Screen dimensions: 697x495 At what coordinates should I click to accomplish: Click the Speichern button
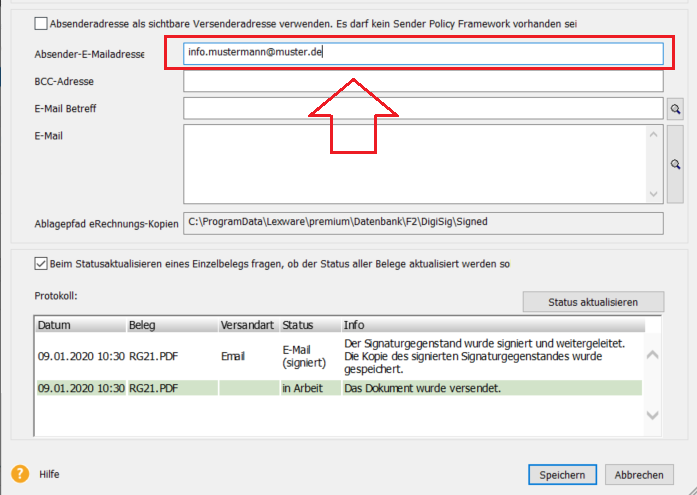pos(562,474)
